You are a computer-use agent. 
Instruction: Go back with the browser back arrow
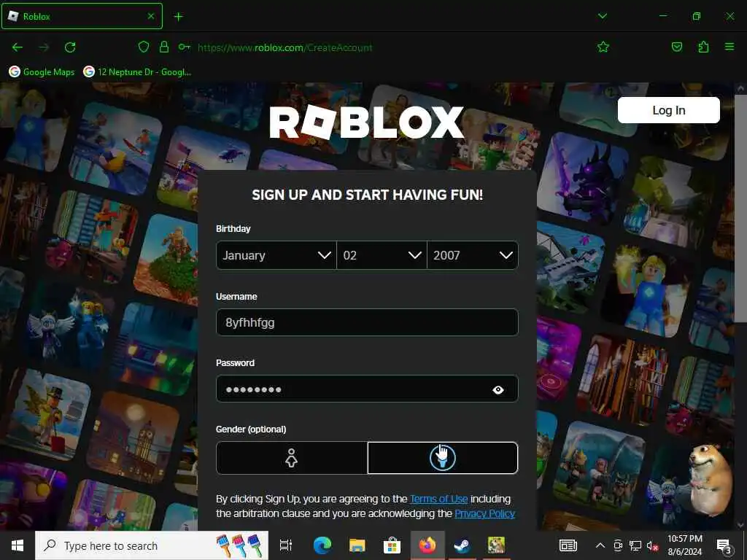(18, 47)
